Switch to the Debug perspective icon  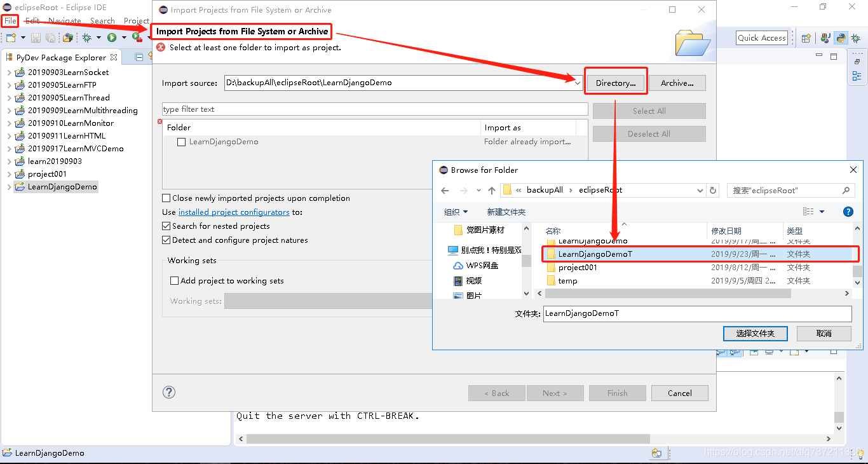[x=856, y=38]
